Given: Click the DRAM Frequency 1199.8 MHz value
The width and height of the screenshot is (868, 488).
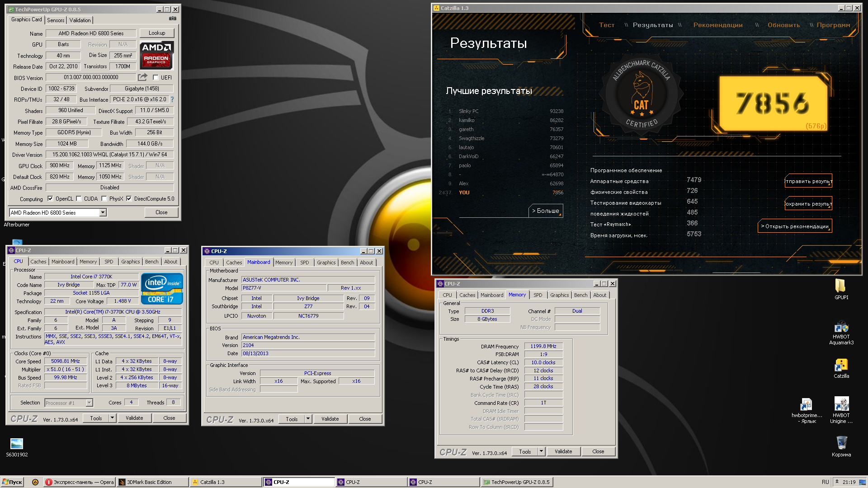Looking at the screenshot, I should click(x=543, y=346).
